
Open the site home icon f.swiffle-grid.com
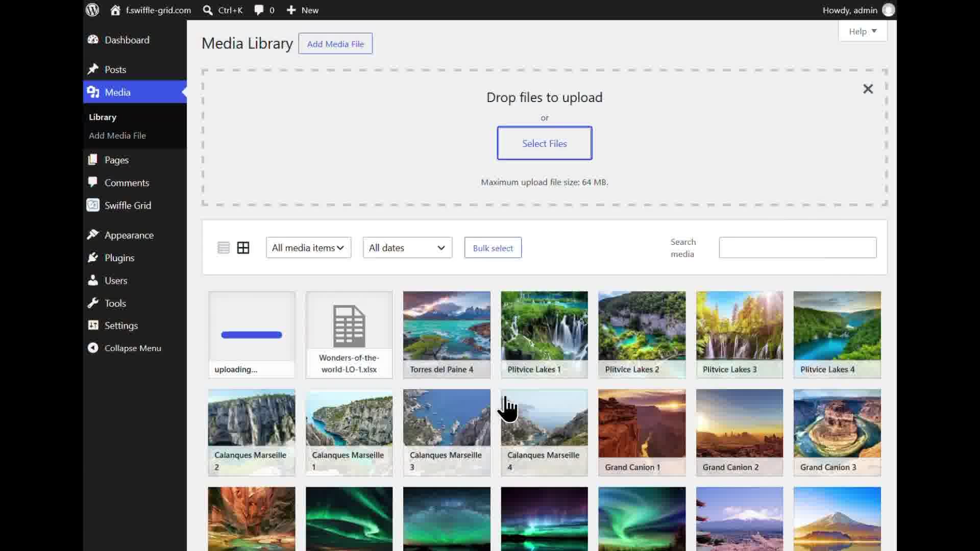(x=115, y=10)
